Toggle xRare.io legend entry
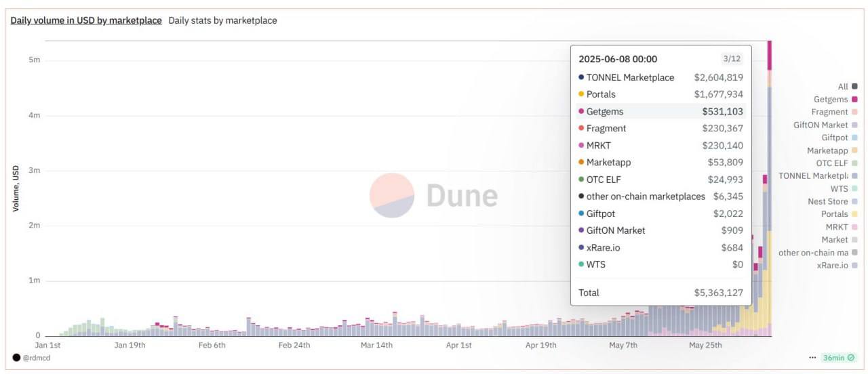The width and height of the screenshot is (868, 374). (x=837, y=266)
